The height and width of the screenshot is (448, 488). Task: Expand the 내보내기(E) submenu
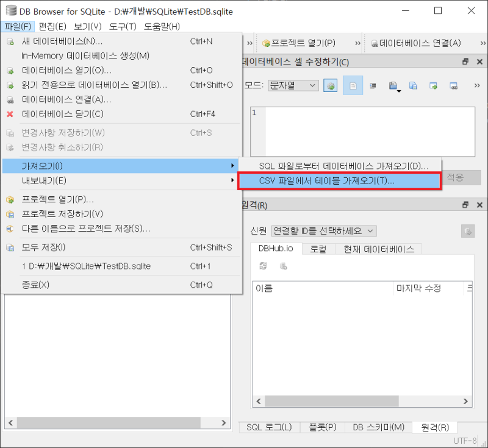[120, 180]
